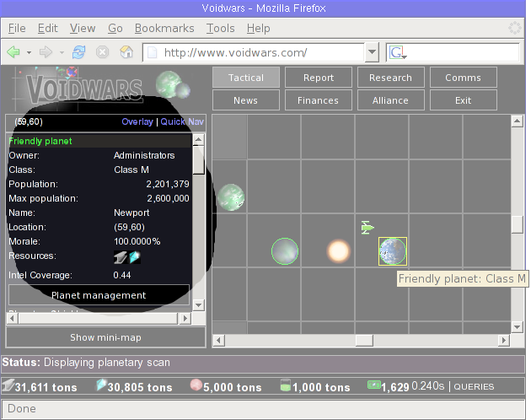Screen dimensions: 531x420
Task: Select the highlighted blue Class M planet
Action: click(x=393, y=251)
